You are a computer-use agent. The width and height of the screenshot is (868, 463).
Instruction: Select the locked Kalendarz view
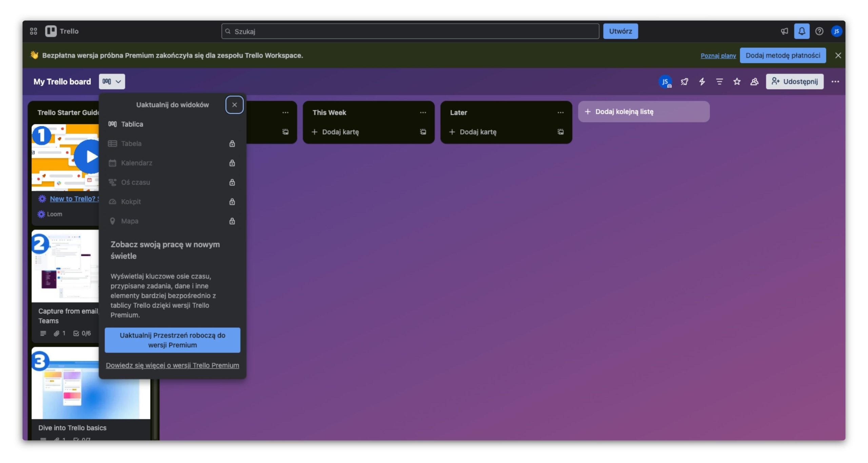click(137, 163)
